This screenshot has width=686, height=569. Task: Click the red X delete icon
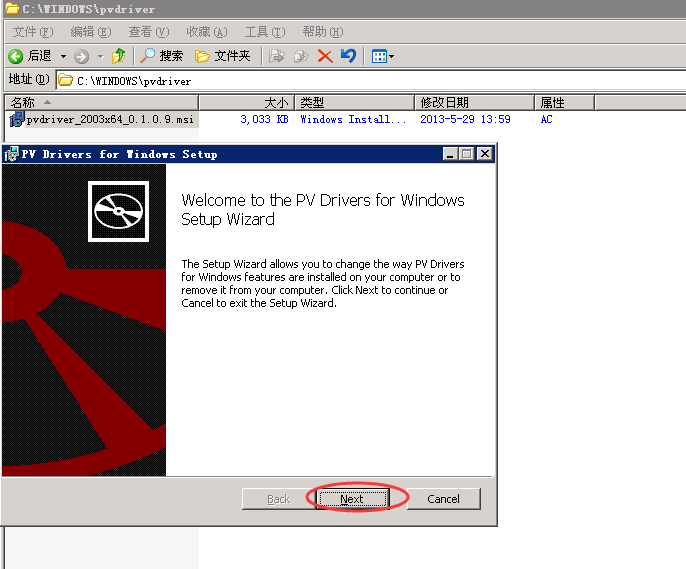pyautogui.click(x=325, y=56)
